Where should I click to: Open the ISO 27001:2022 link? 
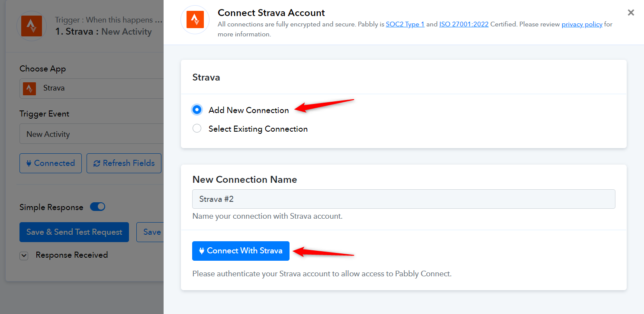pos(464,24)
